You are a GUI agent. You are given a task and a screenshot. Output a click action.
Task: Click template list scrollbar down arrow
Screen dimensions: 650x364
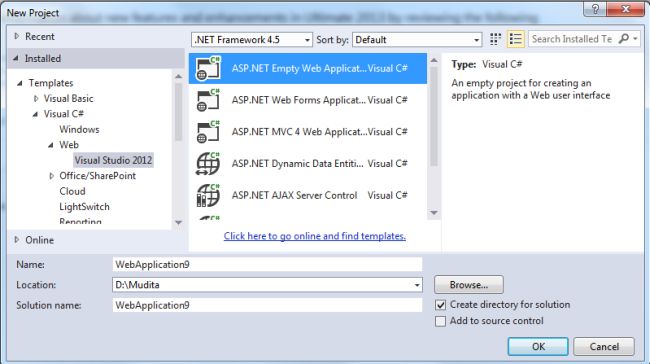pyautogui.click(x=434, y=213)
